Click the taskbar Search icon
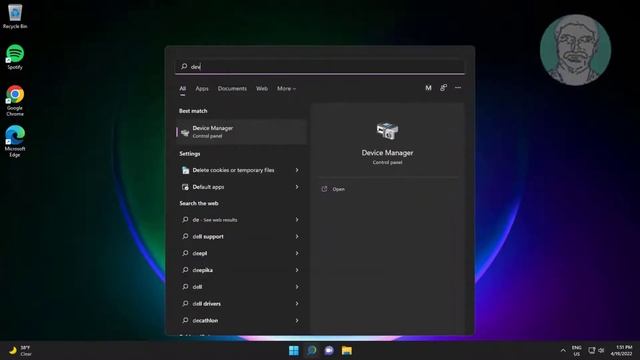 [311, 351]
